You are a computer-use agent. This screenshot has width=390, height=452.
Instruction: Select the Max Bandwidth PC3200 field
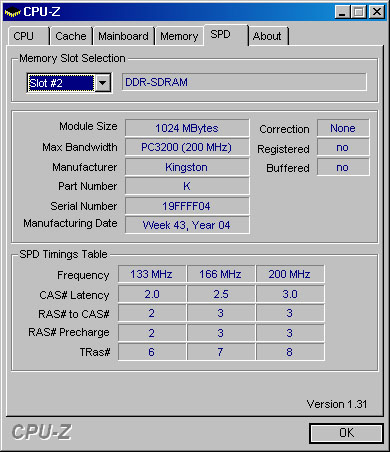187,147
